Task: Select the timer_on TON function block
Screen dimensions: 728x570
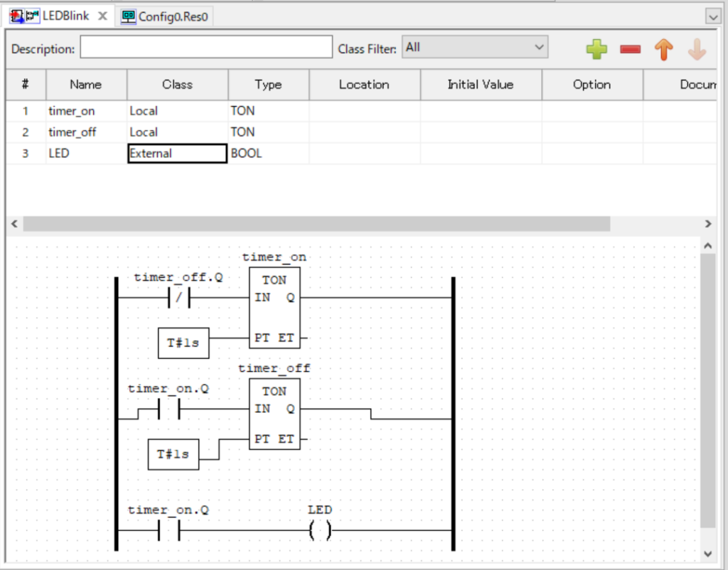Action: point(274,308)
